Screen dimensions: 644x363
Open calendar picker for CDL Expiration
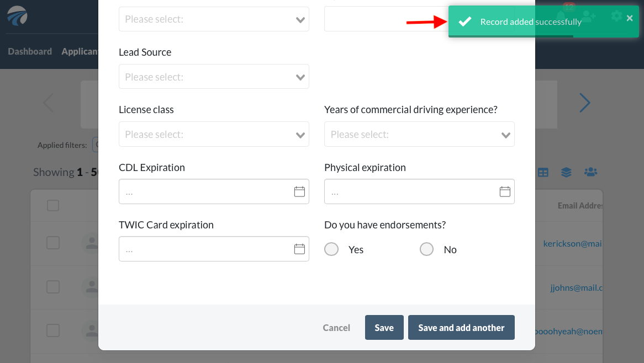point(299,192)
